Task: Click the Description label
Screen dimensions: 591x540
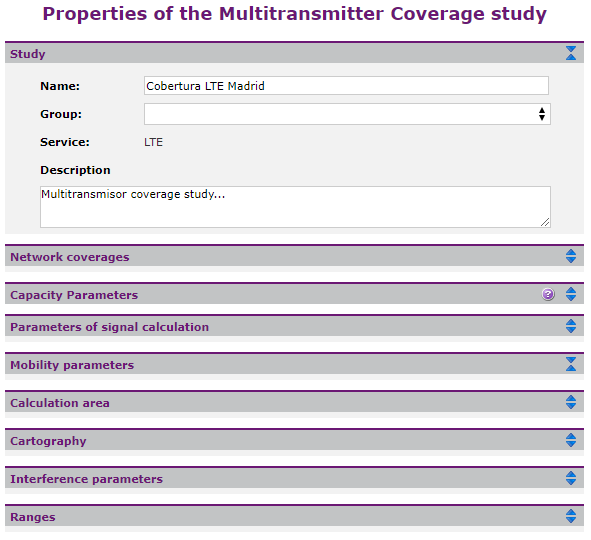Action: pos(75,170)
